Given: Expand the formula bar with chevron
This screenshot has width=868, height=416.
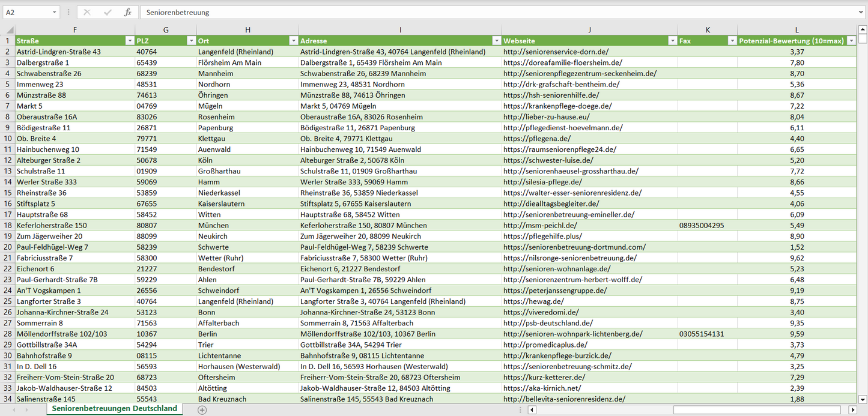Looking at the screenshot, I should coord(862,12).
